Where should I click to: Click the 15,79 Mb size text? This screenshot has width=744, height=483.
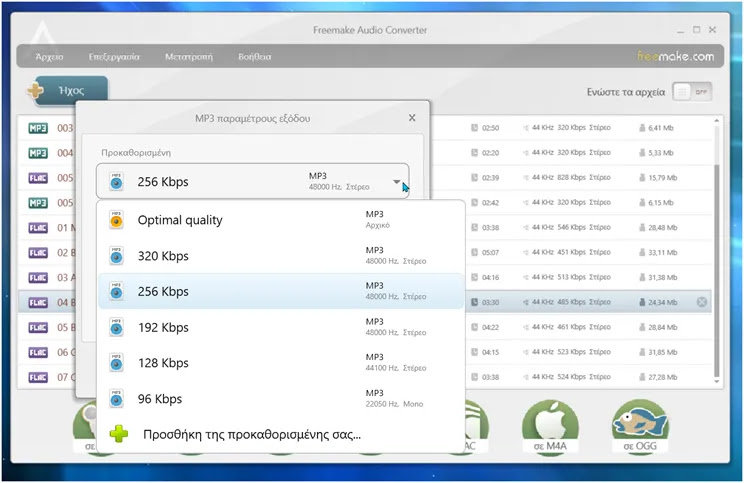(663, 177)
